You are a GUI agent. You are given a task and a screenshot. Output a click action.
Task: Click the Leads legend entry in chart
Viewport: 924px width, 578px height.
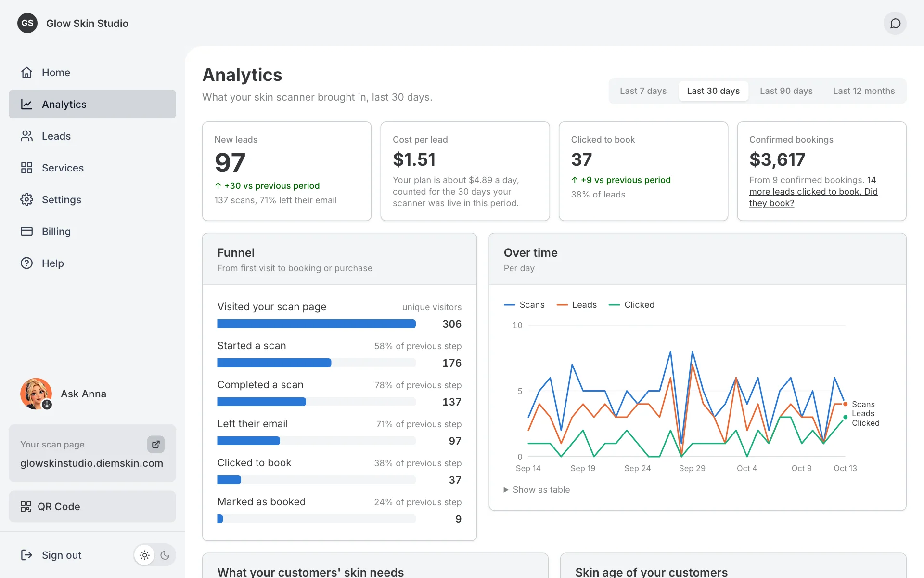pos(577,305)
